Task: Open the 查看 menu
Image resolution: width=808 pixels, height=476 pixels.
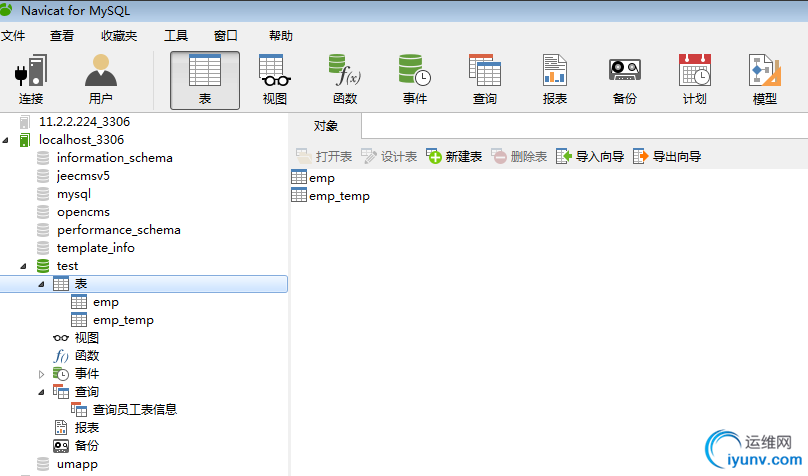Action: (x=62, y=36)
